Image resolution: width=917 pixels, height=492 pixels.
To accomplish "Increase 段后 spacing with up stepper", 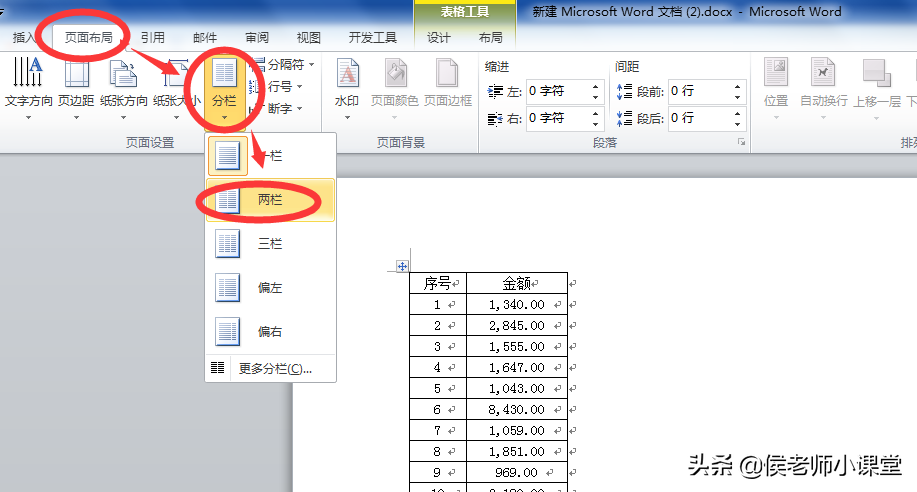I will pos(737,113).
